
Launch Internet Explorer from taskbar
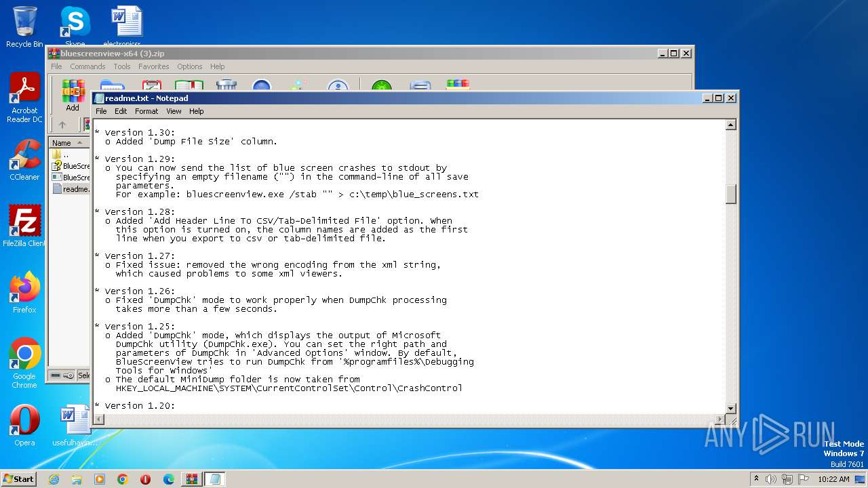coord(54,479)
